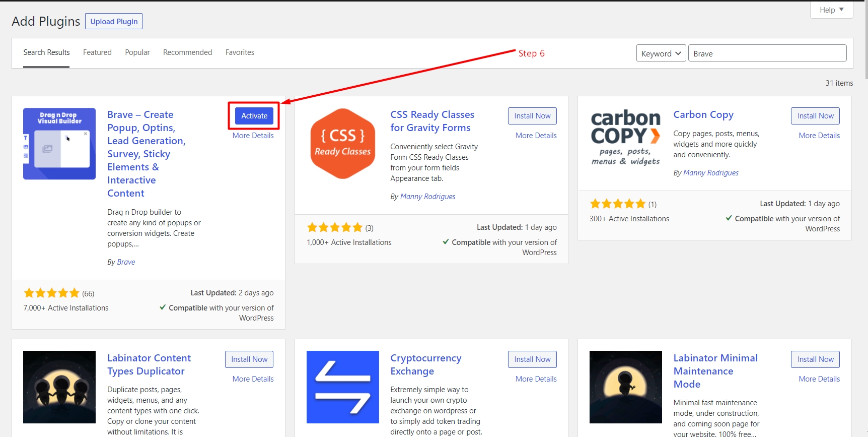
Task: Click the Carbon Copy star rating
Action: click(x=618, y=204)
